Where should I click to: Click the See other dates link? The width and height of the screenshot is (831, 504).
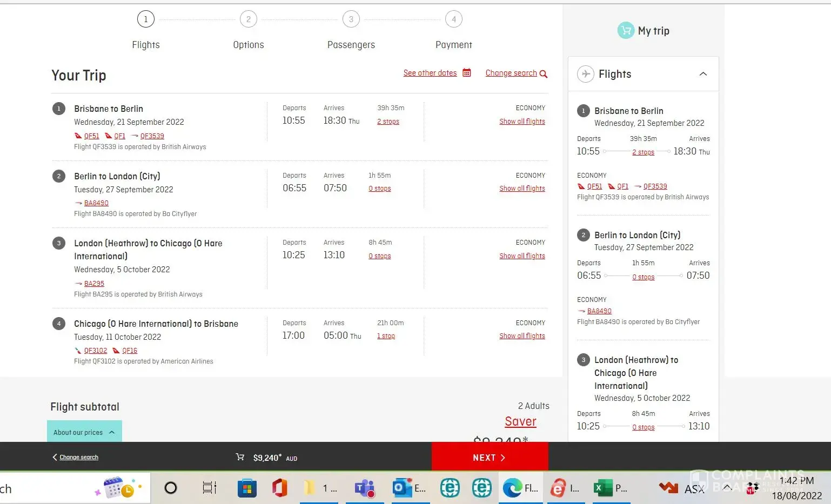point(430,73)
